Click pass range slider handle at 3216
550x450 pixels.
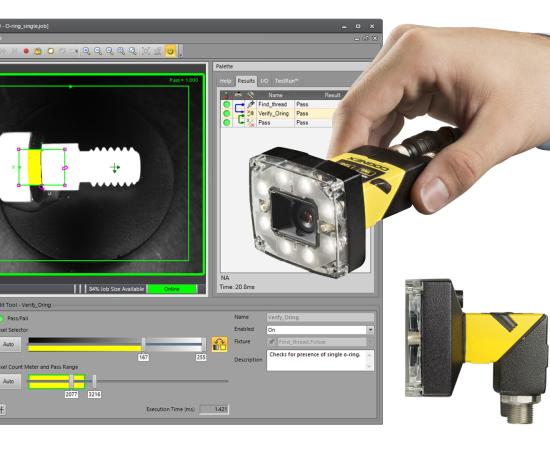tap(94, 381)
